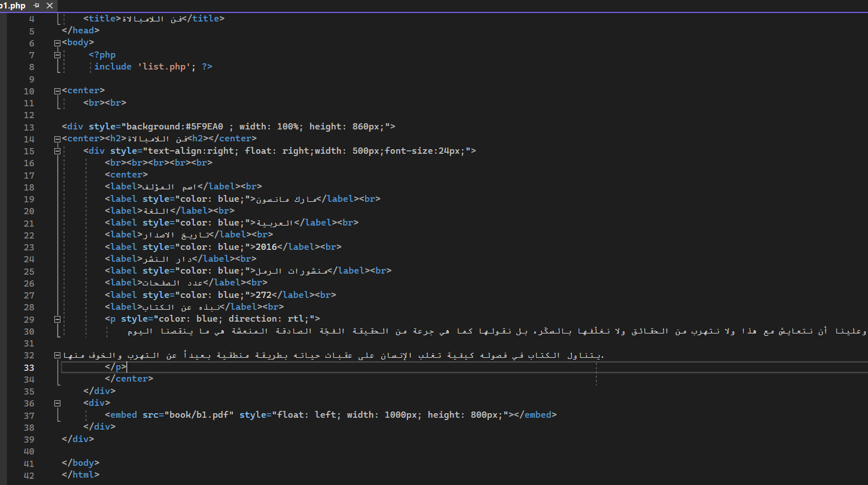The width and height of the screenshot is (868, 485).
Task: Click the </head> tag on line 5
Action: point(81,31)
